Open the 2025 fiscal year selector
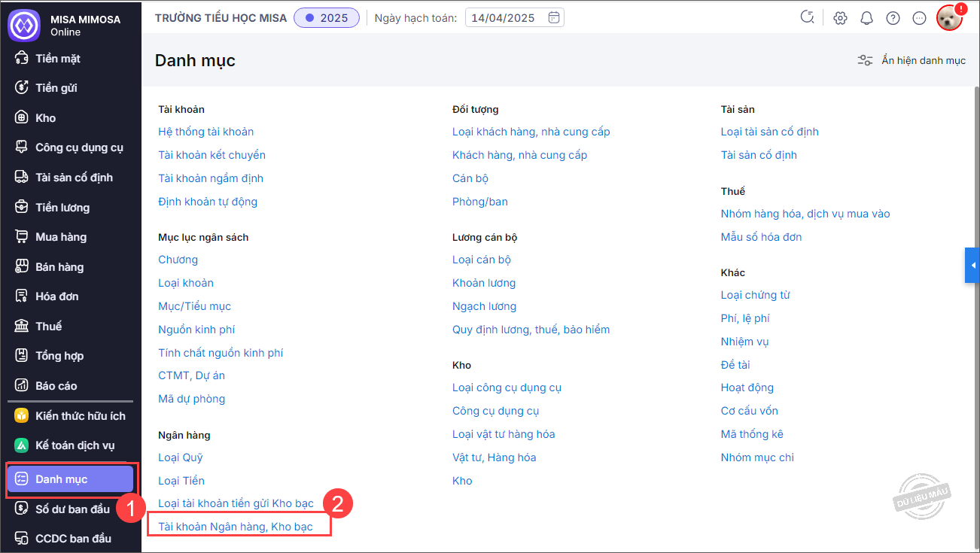Viewport: 980px width, 553px height. coord(327,18)
